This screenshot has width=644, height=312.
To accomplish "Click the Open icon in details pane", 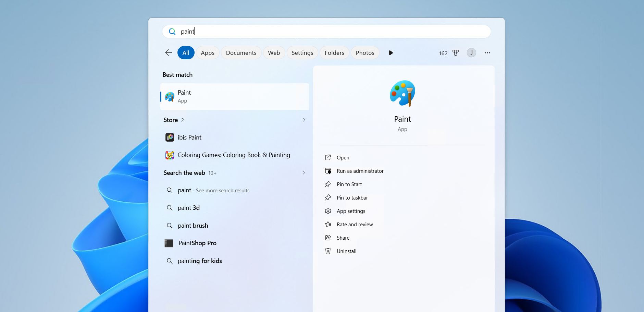I will pos(328,157).
